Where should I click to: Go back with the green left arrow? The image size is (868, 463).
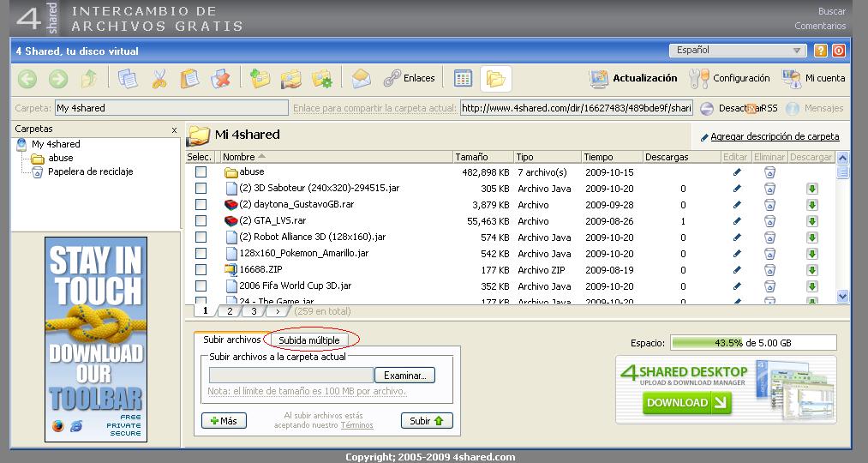tap(27, 79)
